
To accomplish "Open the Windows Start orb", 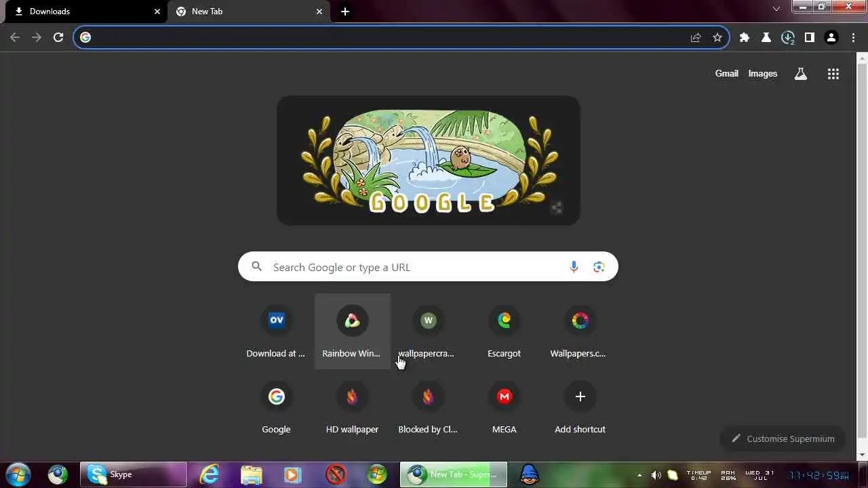I will click(18, 474).
